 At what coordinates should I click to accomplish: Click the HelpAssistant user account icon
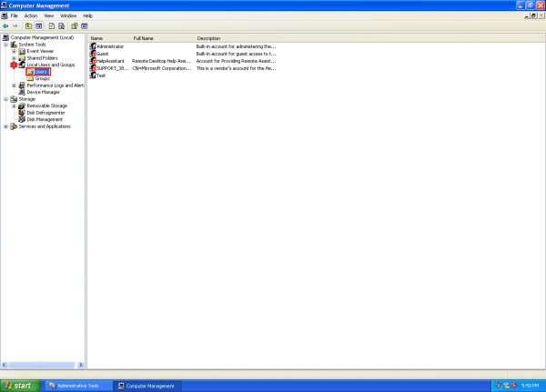point(93,61)
